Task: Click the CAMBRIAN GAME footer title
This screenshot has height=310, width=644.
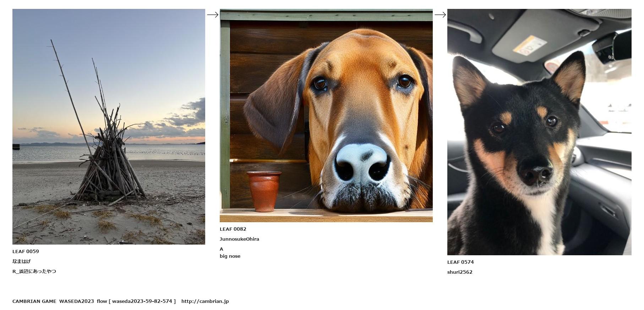Action: click(34, 301)
